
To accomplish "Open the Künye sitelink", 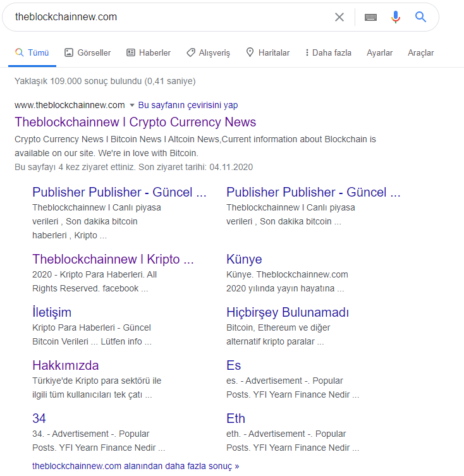I will tap(244, 259).
